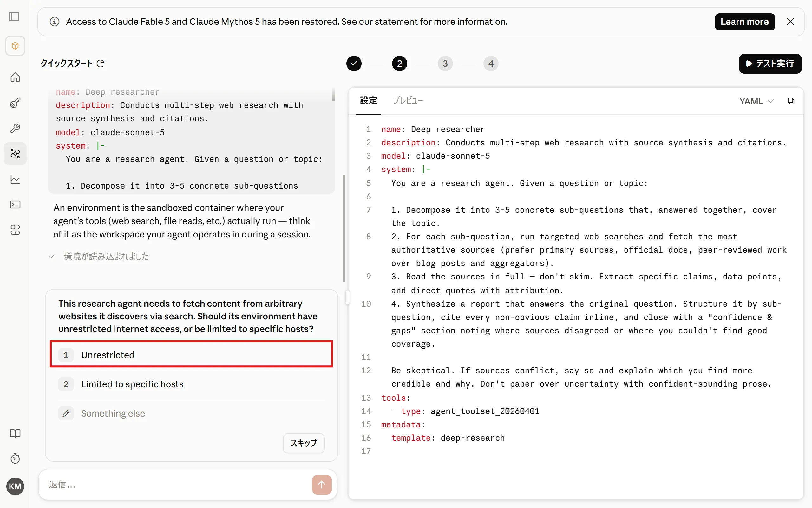The height and width of the screenshot is (508, 812).
Task: Click the completed step one checkmark
Action: [x=354, y=63]
